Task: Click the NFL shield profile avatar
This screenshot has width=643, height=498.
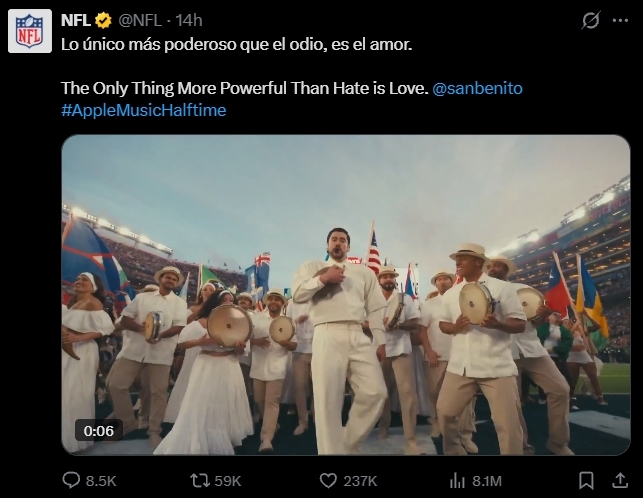Action: (30, 30)
